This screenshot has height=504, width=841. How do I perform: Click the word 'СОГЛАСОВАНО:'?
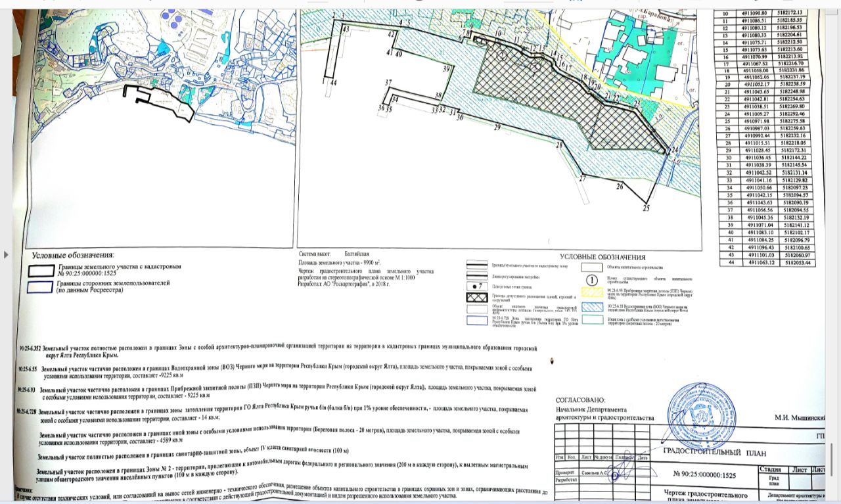click(581, 400)
